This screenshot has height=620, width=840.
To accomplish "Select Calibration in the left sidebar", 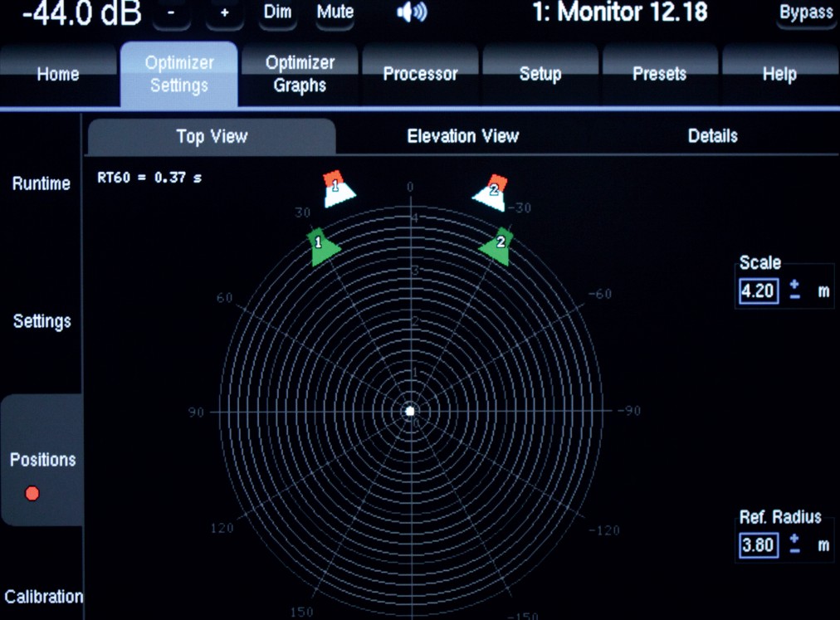I will [x=43, y=596].
